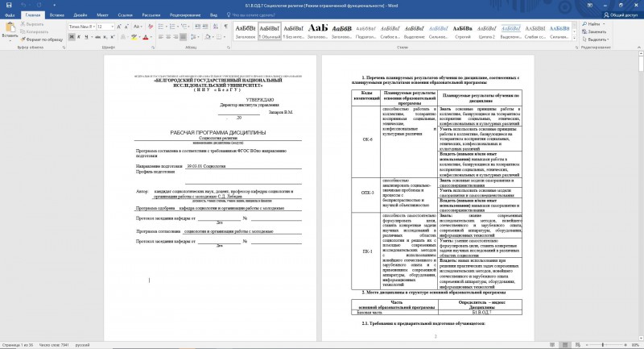Adjust the zoom slider in the status bar
This screenshot has width=644, height=349.
click(602, 345)
